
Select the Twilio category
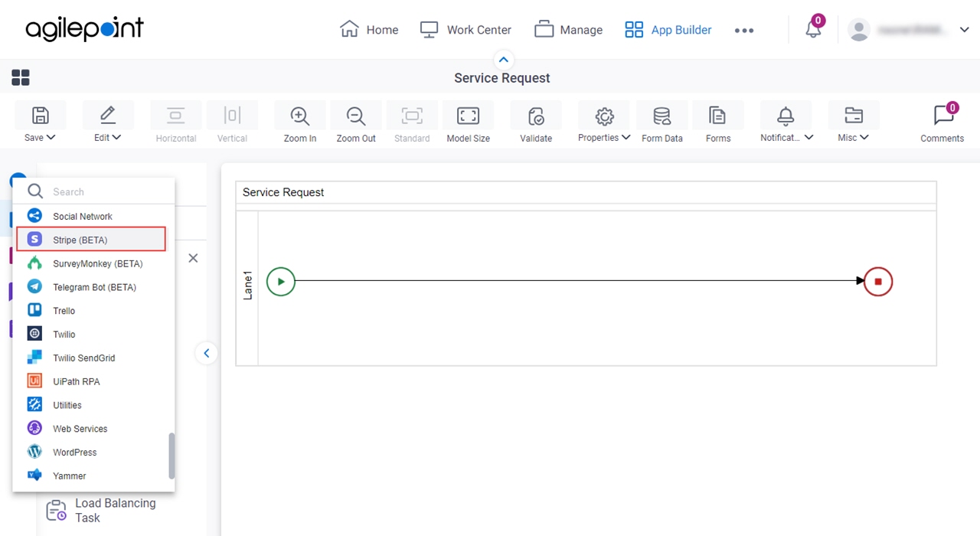[93, 334]
